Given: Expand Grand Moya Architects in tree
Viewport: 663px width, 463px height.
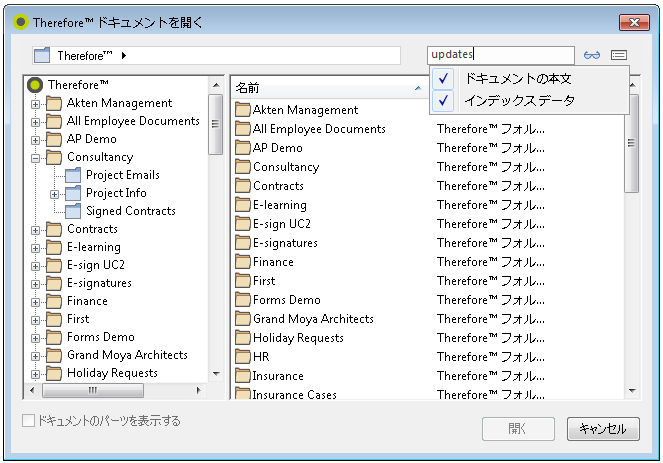Looking at the screenshot, I should pyautogui.click(x=36, y=356).
